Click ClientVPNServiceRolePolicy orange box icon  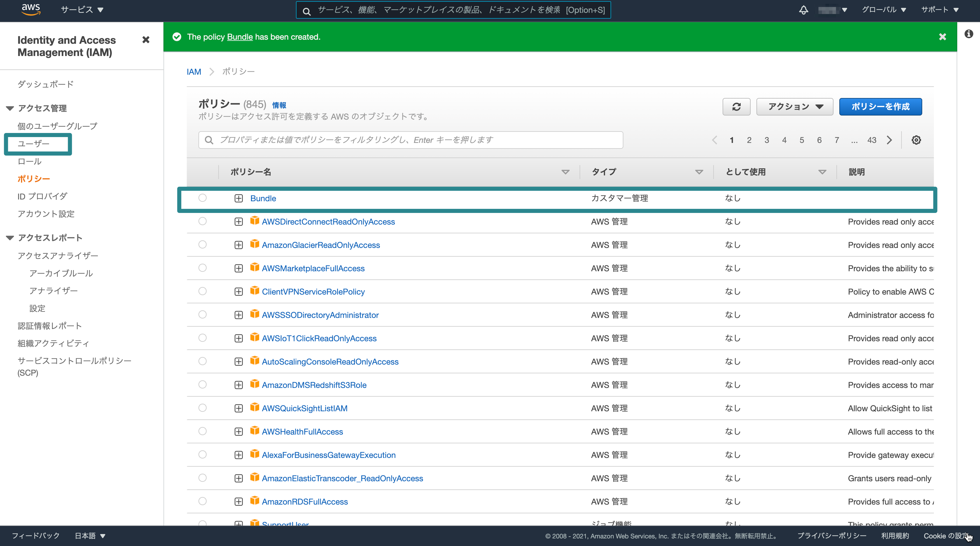pos(254,291)
